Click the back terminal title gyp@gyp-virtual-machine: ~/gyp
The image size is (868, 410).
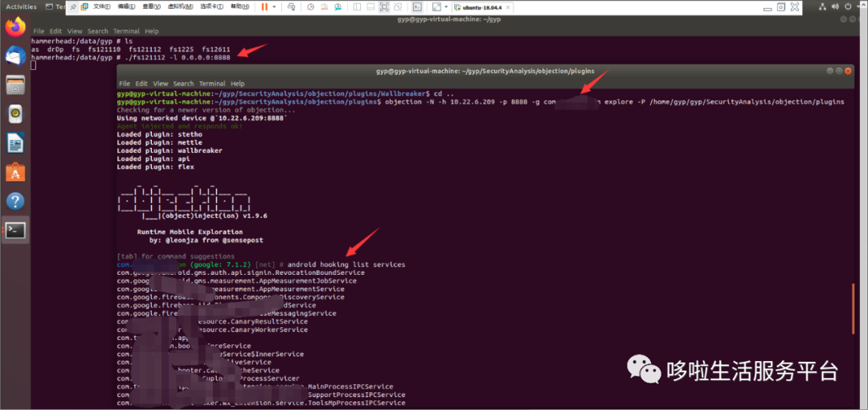tap(449, 19)
